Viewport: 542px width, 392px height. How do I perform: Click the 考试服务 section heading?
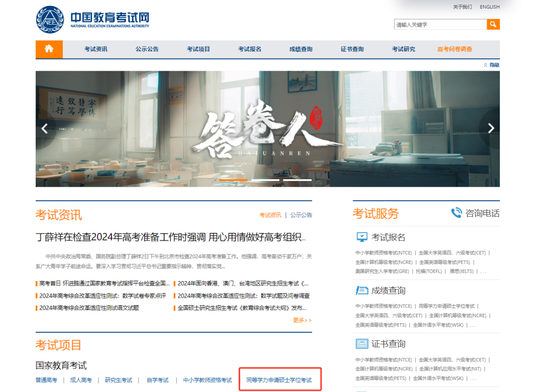pos(375,213)
